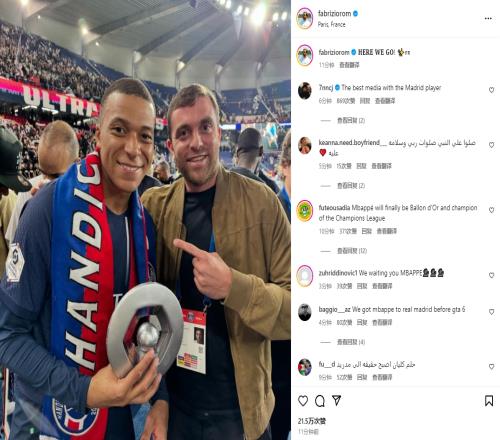The width and height of the screenshot is (500, 440).
Task: Open futeousadia commenter avatar
Action: (305, 211)
